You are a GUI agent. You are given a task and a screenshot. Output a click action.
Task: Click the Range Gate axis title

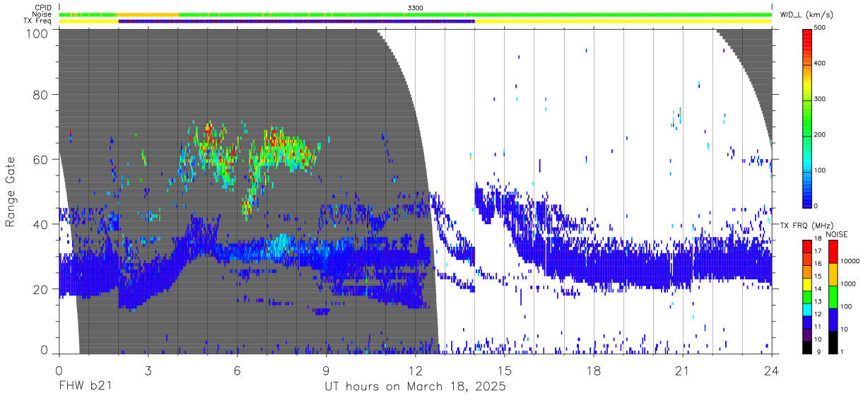click(x=11, y=192)
